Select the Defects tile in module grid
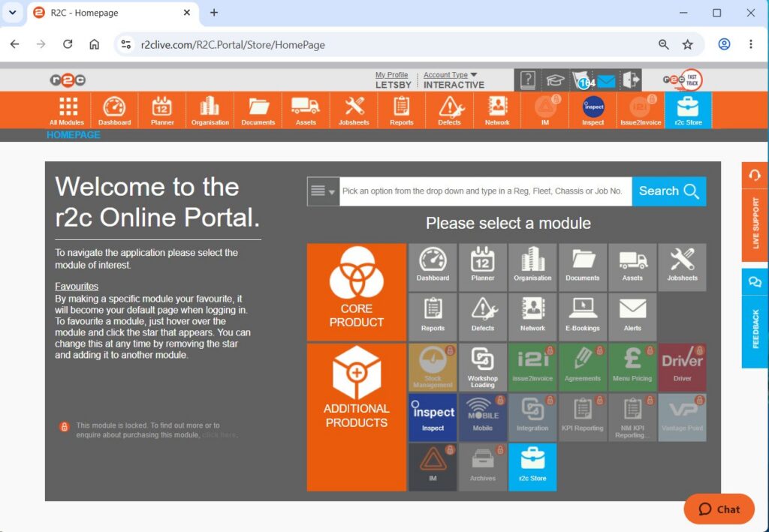Viewport: 769px width, 532px height. tap(483, 317)
